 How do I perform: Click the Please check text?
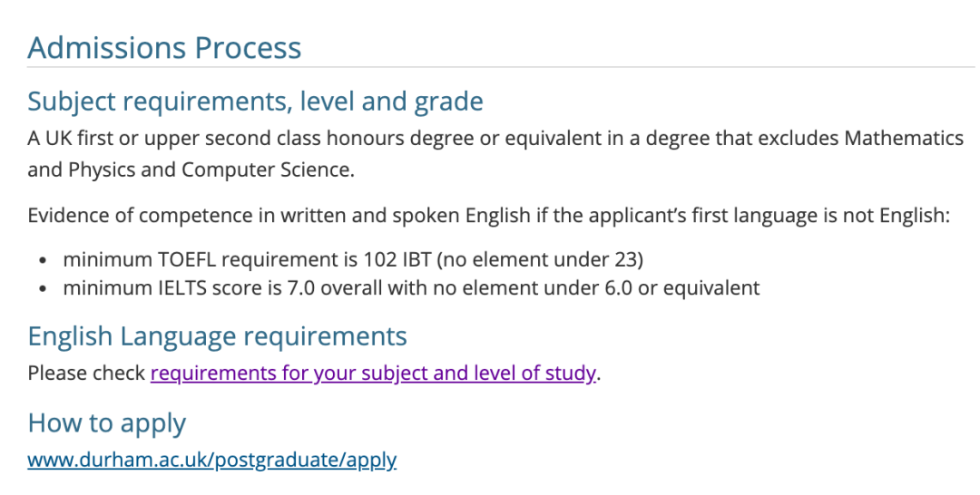coord(86,374)
